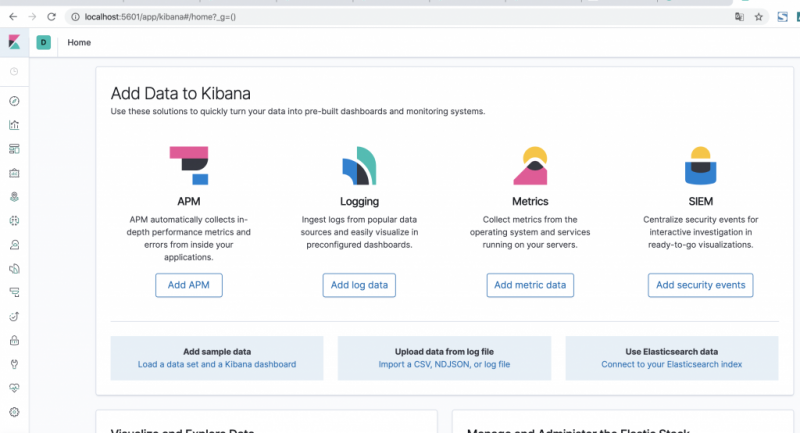Viewport: 800px width, 433px height.
Task: Click the Logging logo graphic
Action: click(x=359, y=166)
